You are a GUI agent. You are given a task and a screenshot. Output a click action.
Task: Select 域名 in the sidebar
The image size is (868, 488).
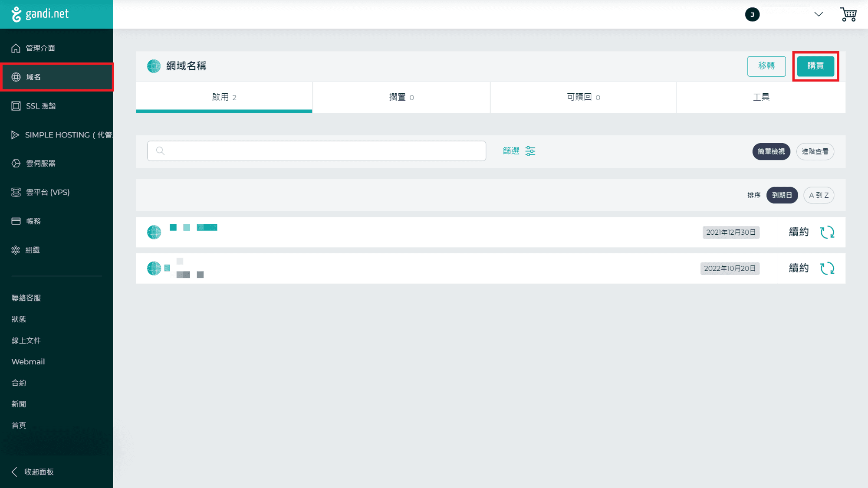(56, 77)
